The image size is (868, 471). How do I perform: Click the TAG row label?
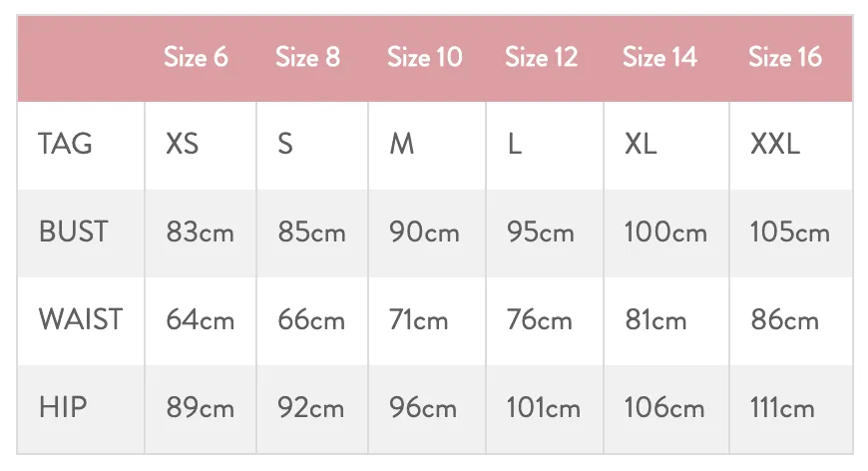point(65,144)
